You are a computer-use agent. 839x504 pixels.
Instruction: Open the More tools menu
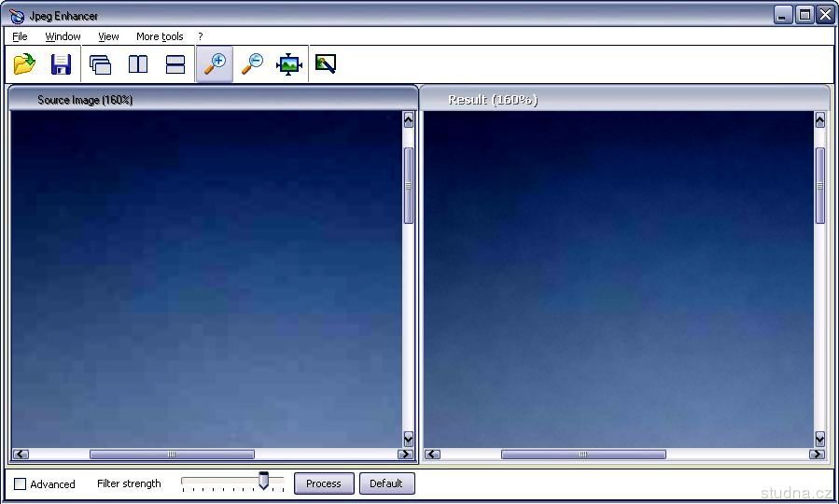pos(160,36)
